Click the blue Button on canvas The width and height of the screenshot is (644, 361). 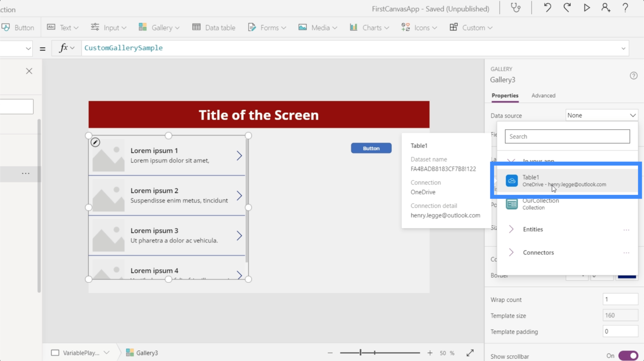(x=371, y=148)
